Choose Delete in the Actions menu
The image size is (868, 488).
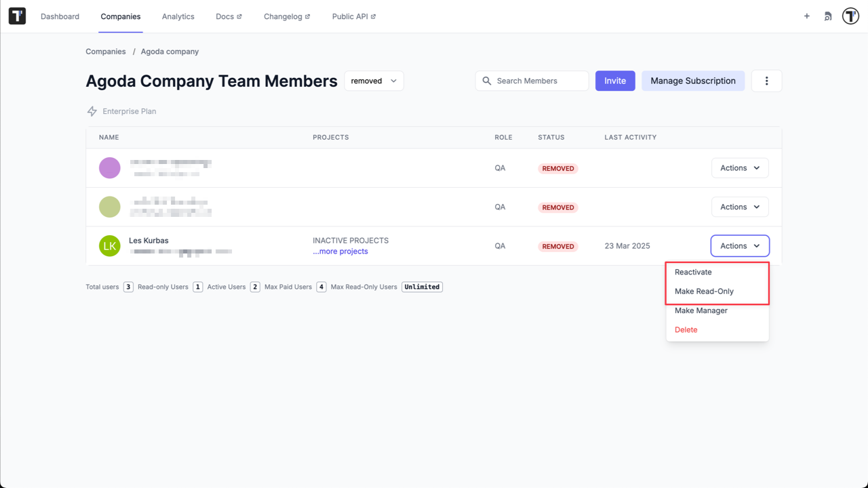click(686, 329)
